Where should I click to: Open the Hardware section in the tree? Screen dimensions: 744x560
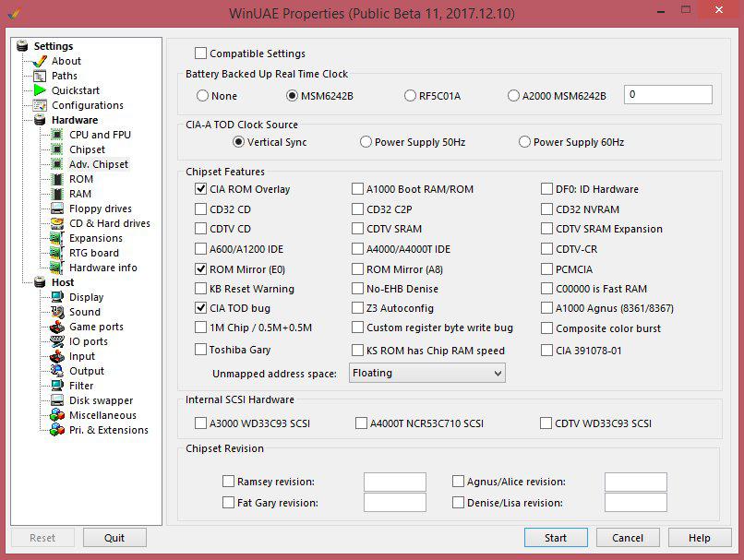pyautogui.click(x=75, y=120)
